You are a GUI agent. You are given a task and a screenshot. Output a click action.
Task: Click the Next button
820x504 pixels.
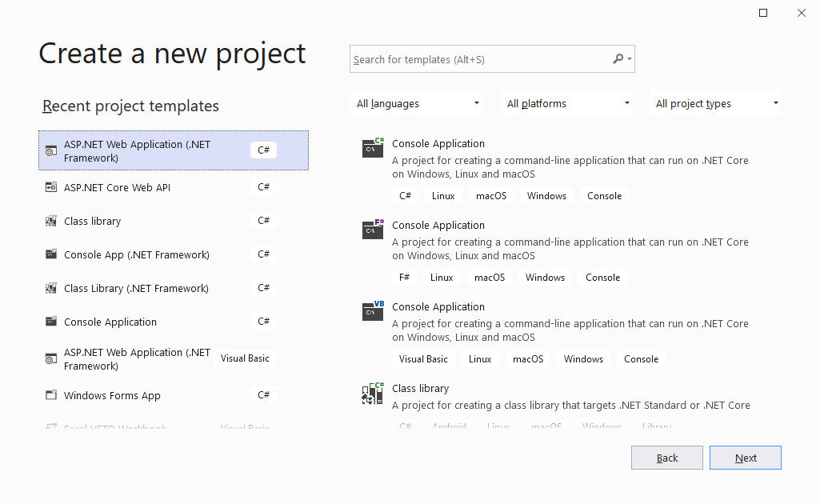746,458
